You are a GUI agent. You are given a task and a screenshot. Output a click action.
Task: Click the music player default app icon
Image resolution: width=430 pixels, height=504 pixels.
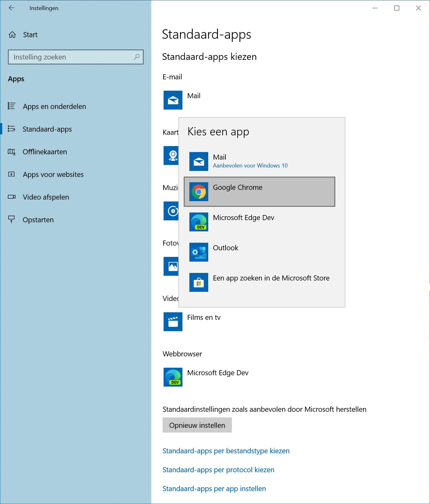[x=171, y=211]
